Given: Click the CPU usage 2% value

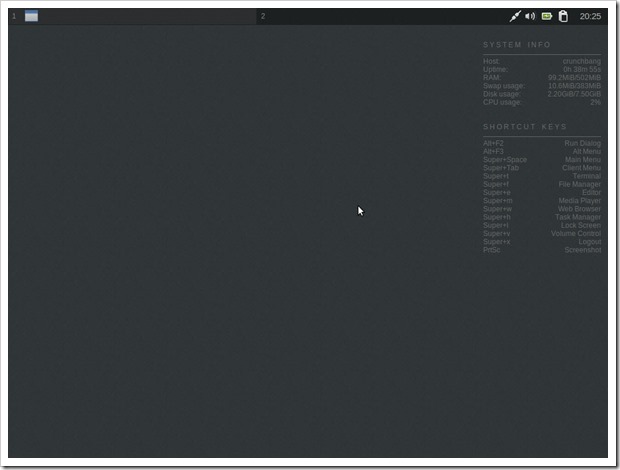Looking at the screenshot, I should pos(595,102).
